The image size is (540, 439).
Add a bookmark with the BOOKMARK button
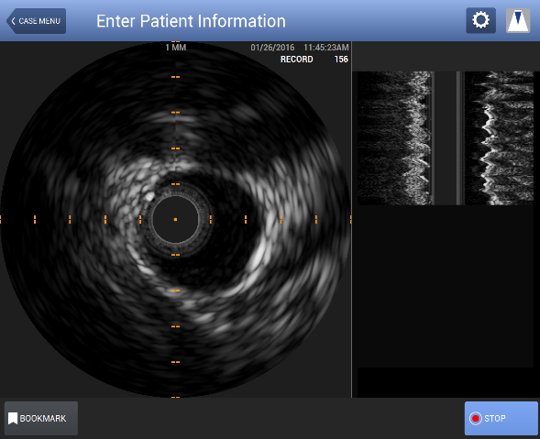[41, 418]
